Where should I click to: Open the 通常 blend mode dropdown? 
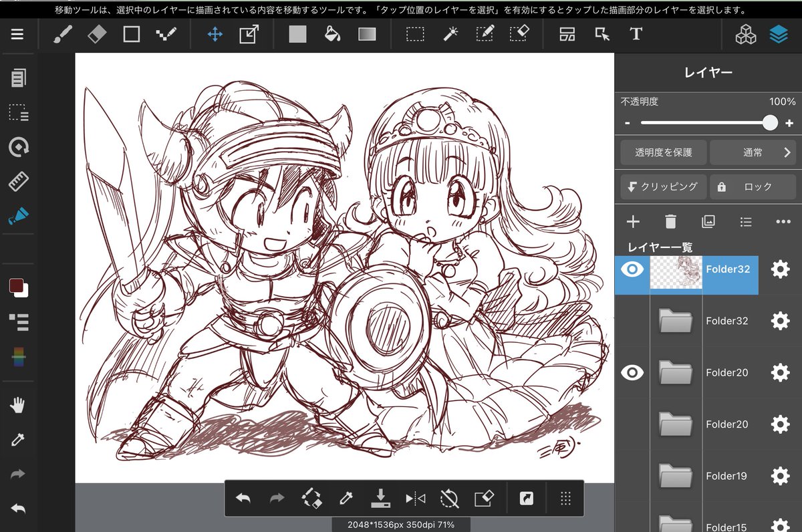point(752,152)
